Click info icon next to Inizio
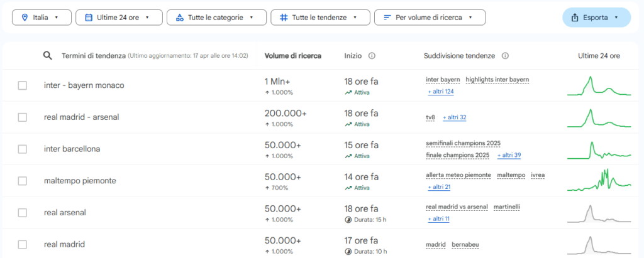The width and height of the screenshot is (644, 258). pyautogui.click(x=372, y=56)
